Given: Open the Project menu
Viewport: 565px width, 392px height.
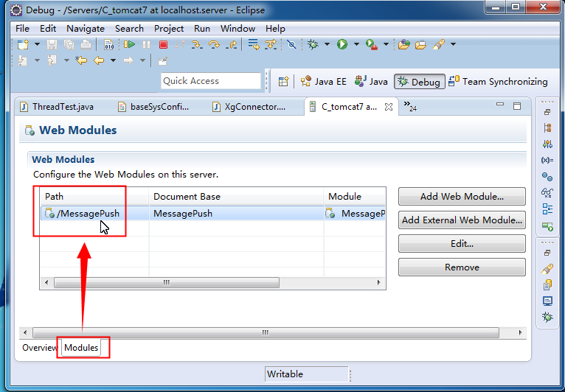Looking at the screenshot, I should 169,29.
